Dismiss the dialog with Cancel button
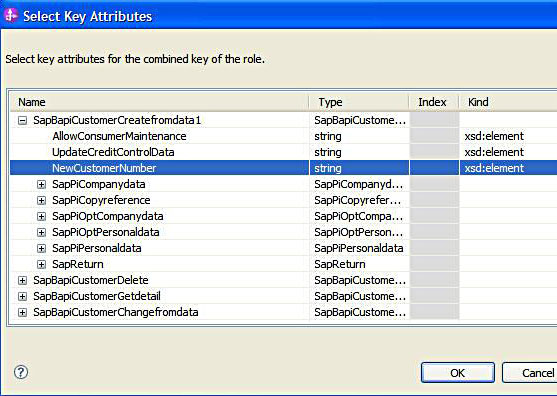This screenshot has height=396, width=557. pyautogui.click(x=530, y=373)
